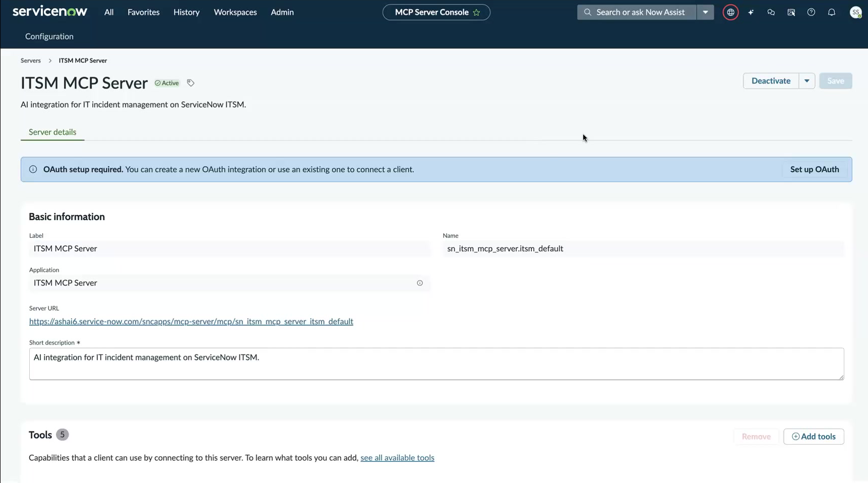The height and width of the screenshot is (483, 868).
Task: Open the help question mark icon
Action: tap(811, 12)
